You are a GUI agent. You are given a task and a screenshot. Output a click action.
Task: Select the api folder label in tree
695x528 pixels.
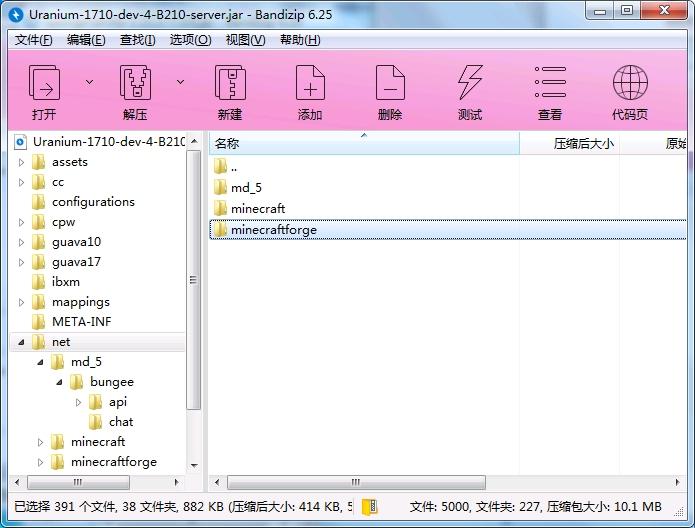pos(117,402)
